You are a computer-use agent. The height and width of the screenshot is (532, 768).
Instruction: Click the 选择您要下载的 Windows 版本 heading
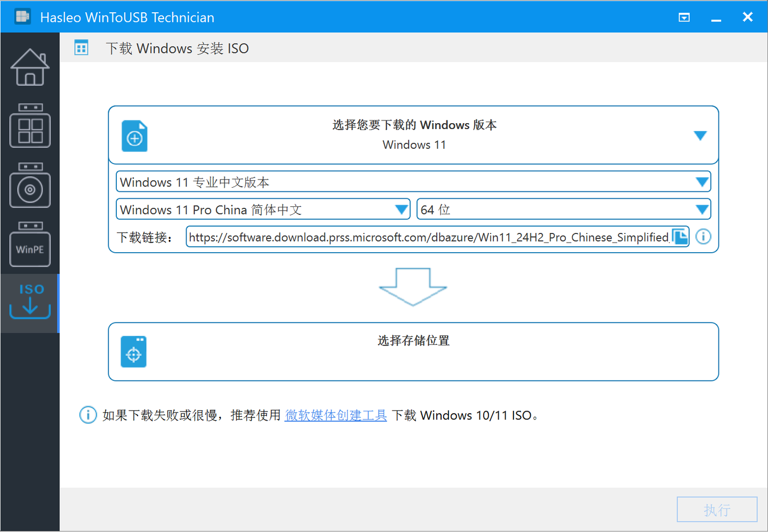(414, 125)
